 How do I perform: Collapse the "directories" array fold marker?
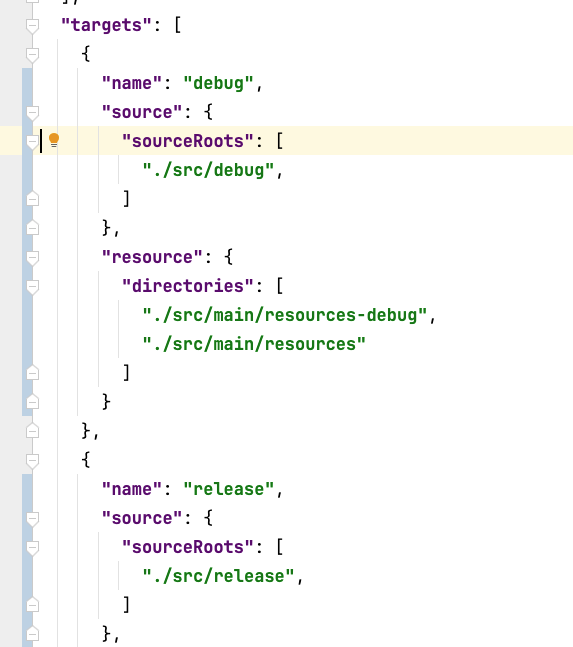pos(32,287)
